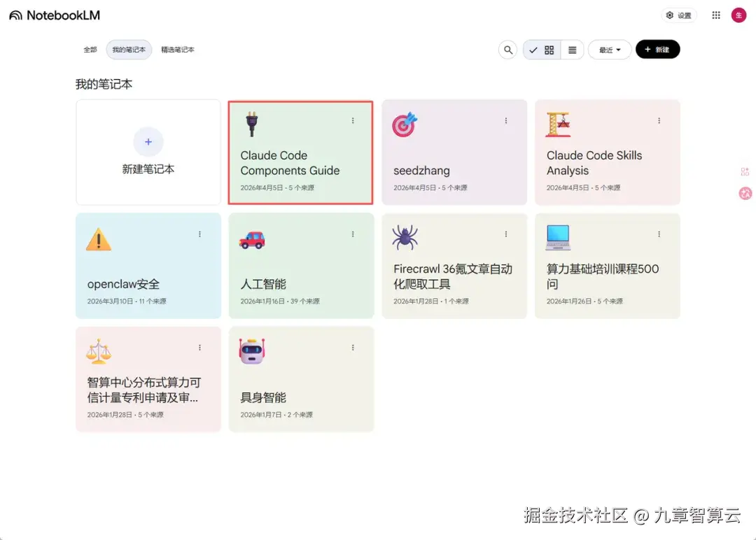Open the Claude Code Components Guide notebook title
The width and height of the screenshot is (756, 540).
coord(290,163)
